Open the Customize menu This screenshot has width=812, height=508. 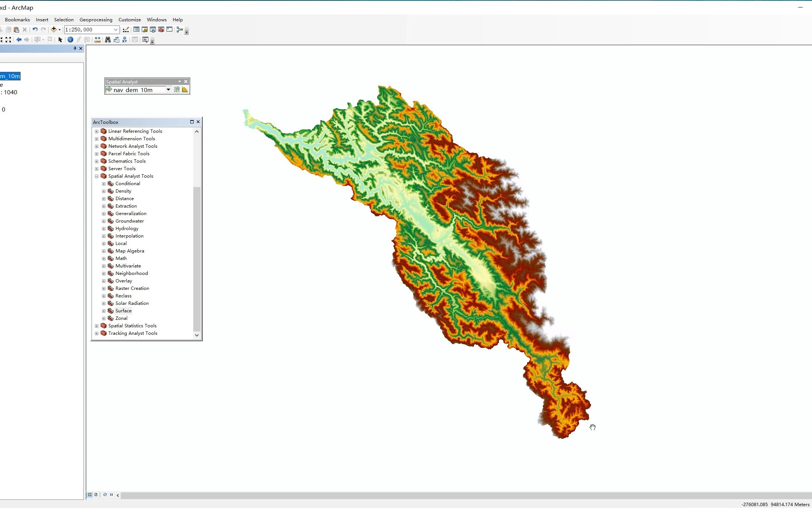pyautogui.click(x=129, y=20)
